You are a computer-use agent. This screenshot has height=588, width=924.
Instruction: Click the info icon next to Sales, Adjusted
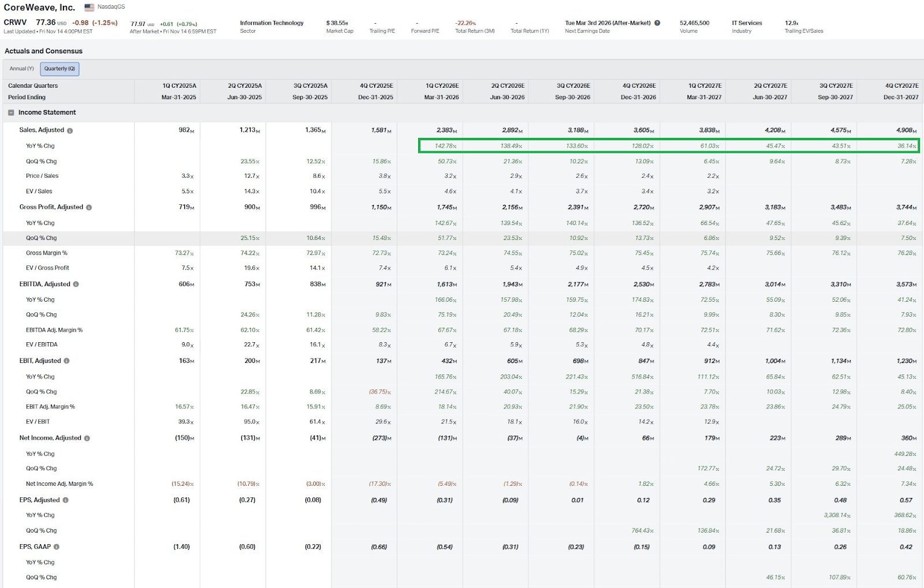70,131
